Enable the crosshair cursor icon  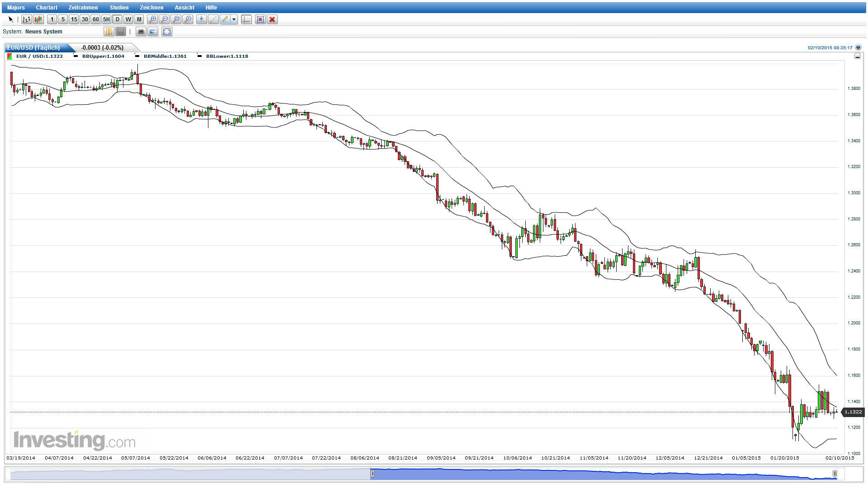pyautogui.click(x=245, y=19)
